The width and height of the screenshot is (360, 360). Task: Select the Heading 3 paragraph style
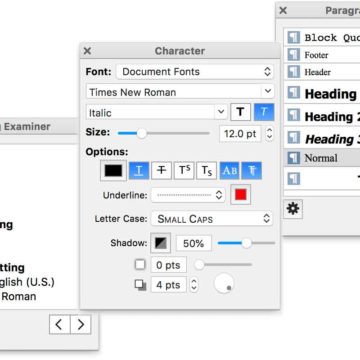tap(322, 139)
